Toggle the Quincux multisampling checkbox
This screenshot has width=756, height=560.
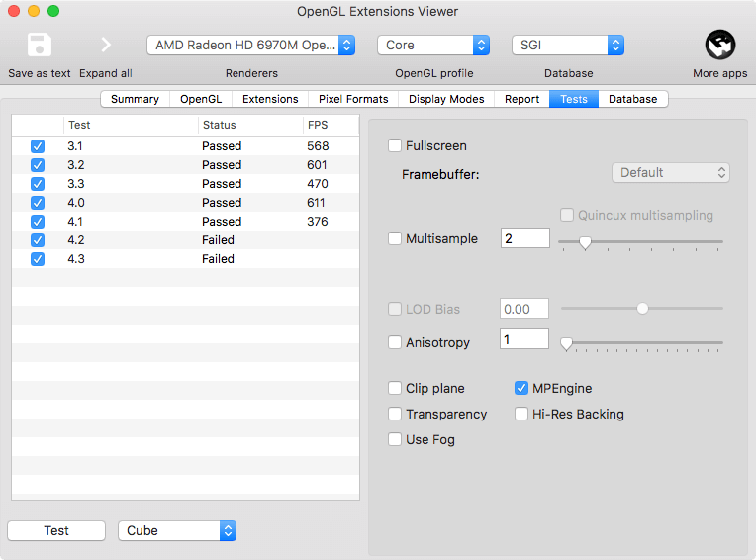coord(567,215)
